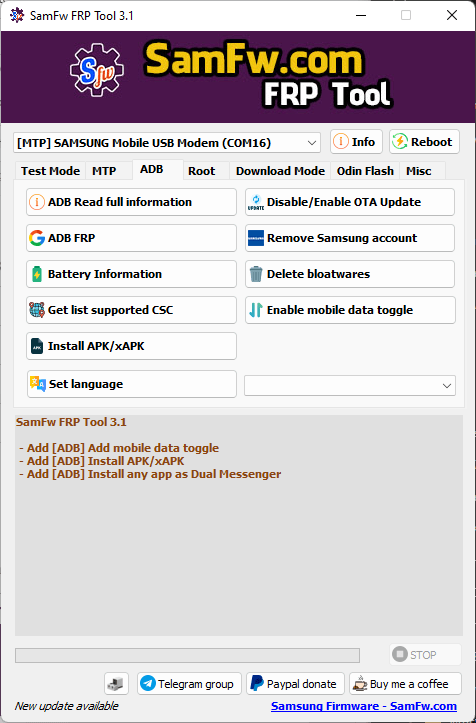Open the Download Mode tab

280,171
